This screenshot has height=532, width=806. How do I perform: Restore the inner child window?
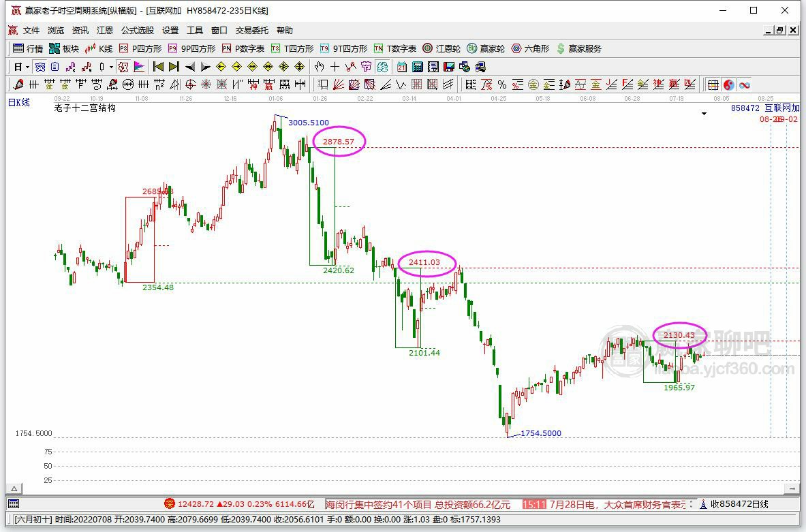click(780, 31)
